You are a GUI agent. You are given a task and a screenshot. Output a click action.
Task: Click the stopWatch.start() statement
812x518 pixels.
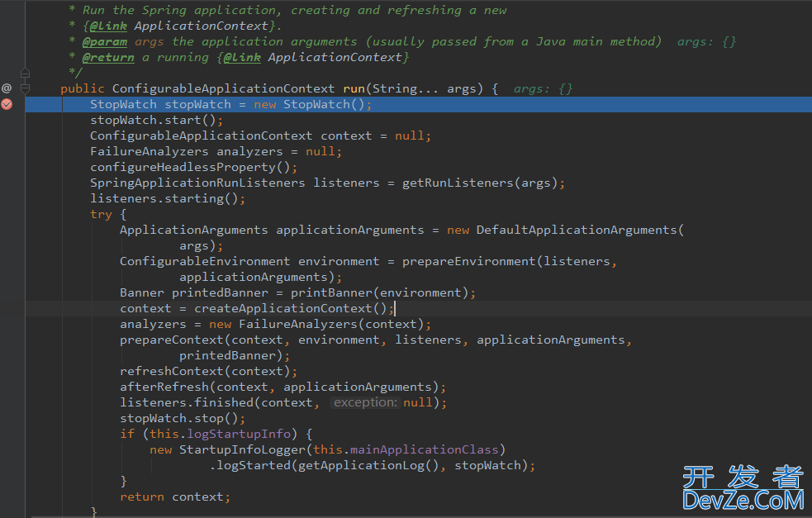click(x=156, y=120)
